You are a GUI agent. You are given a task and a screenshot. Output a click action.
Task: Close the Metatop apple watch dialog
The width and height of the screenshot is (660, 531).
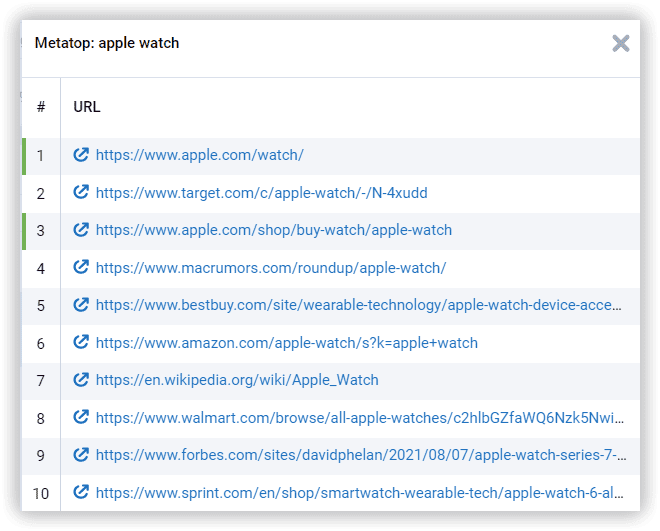click(620, 43)
